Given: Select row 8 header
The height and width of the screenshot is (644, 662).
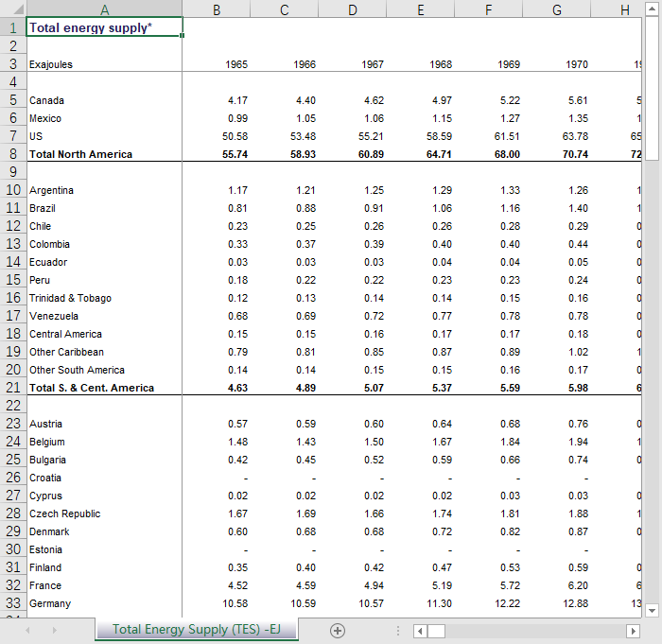Looking at the screenshot, I should tap(12, 154).
